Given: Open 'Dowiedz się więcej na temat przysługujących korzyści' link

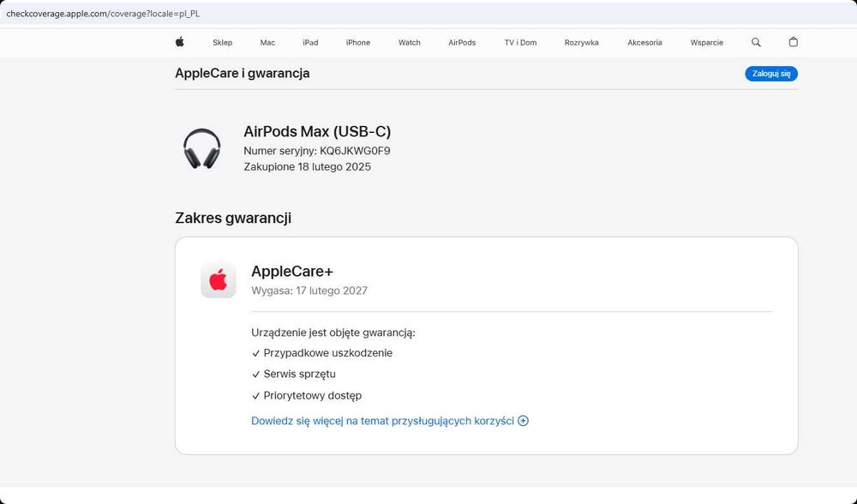Looking at the screenshot, I should (x=382, y=421).
